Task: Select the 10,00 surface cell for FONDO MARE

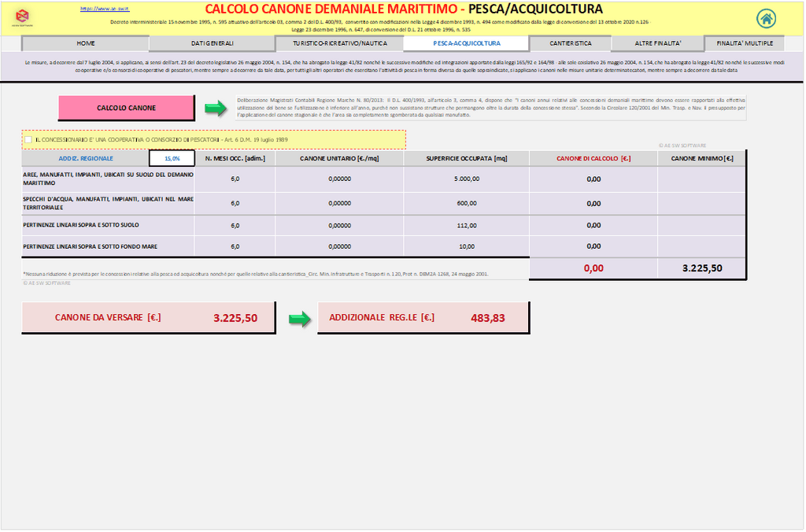Action: point(467,246)
